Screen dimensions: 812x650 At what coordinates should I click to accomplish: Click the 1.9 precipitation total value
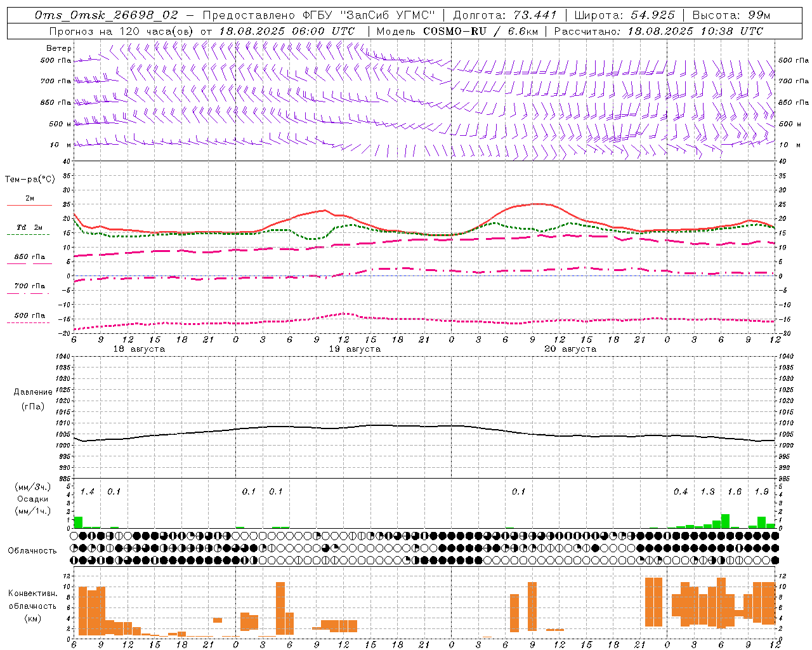tap(761, 492)
